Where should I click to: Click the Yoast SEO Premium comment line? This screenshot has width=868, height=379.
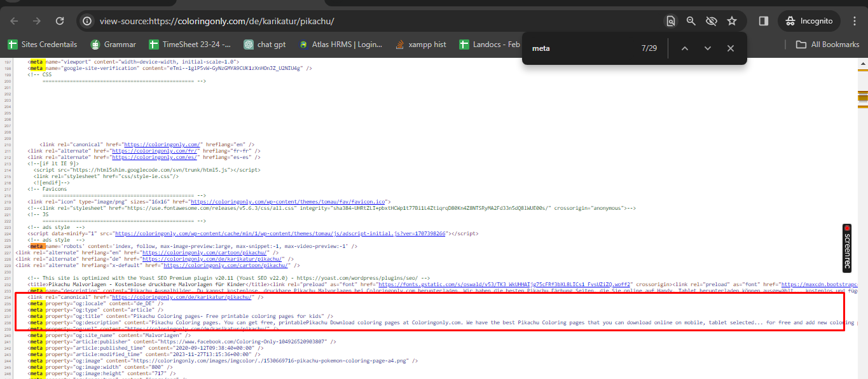tap(229, 278)
